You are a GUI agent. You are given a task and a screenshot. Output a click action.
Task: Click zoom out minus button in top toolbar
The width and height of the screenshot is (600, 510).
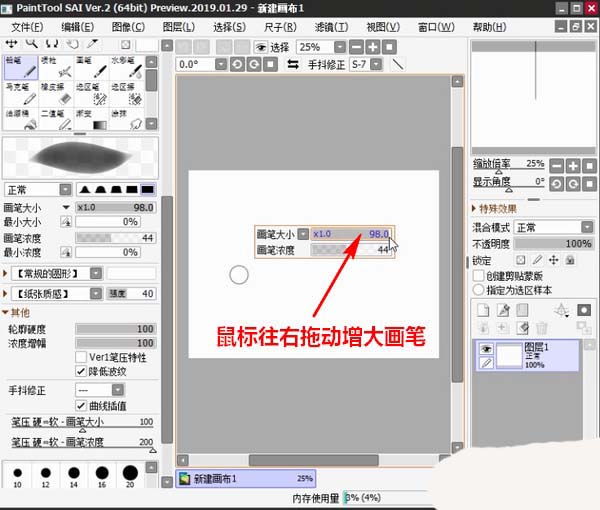[356, 47]
